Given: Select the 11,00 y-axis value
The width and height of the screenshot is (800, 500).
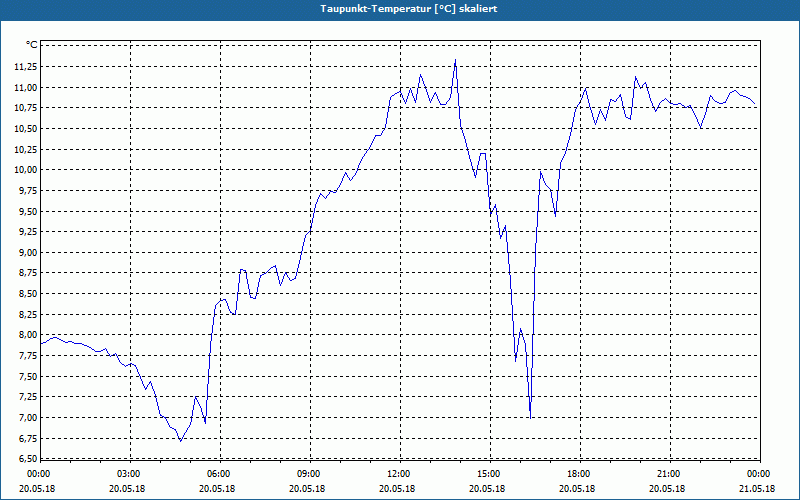Looking at the screenshot, I should (x=27, y=87).
